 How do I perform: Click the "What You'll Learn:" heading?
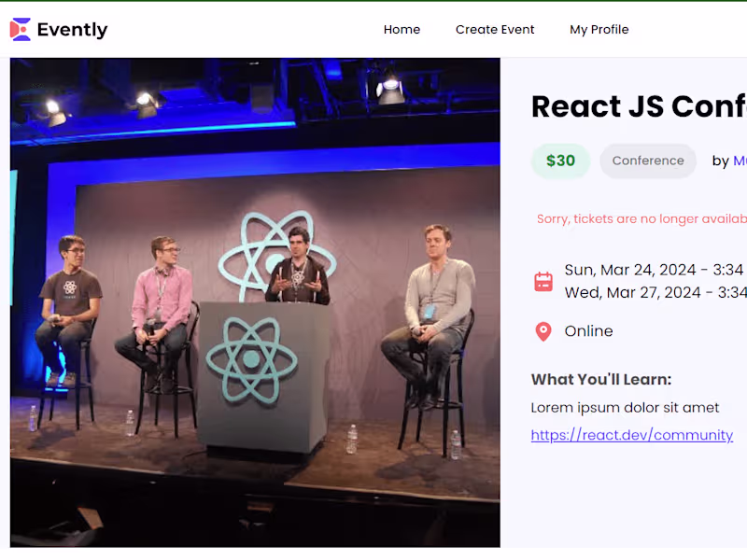601,380
